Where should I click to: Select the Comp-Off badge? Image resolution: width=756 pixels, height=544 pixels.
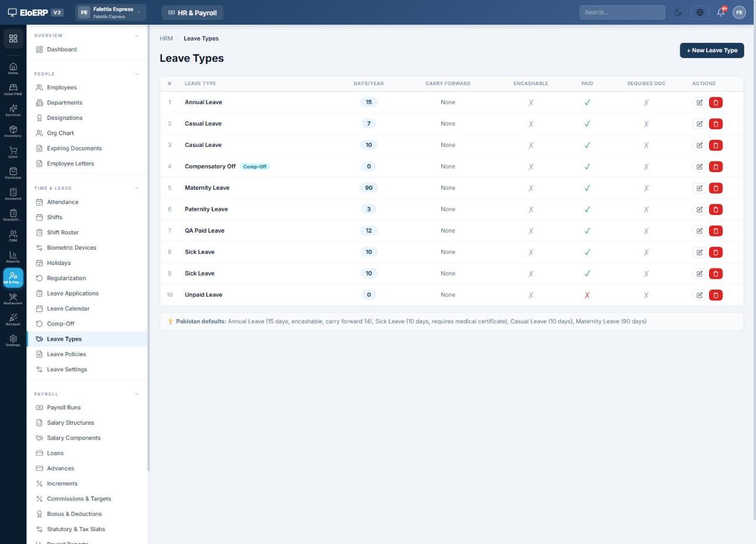[255, 167]
